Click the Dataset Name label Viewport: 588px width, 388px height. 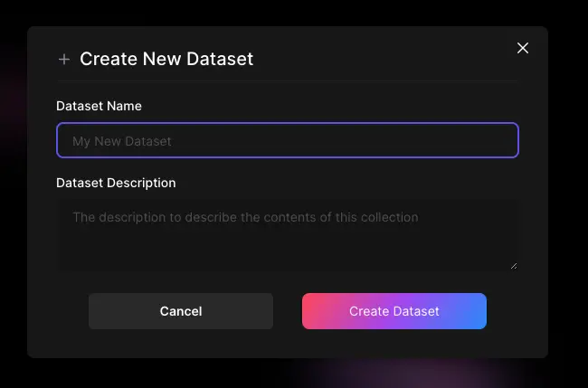(x=99, y=106)
